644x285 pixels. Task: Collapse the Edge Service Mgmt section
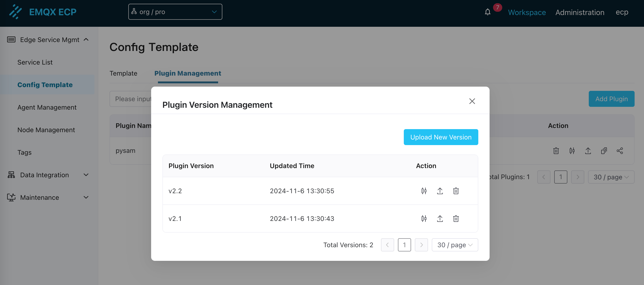(86, 39)
